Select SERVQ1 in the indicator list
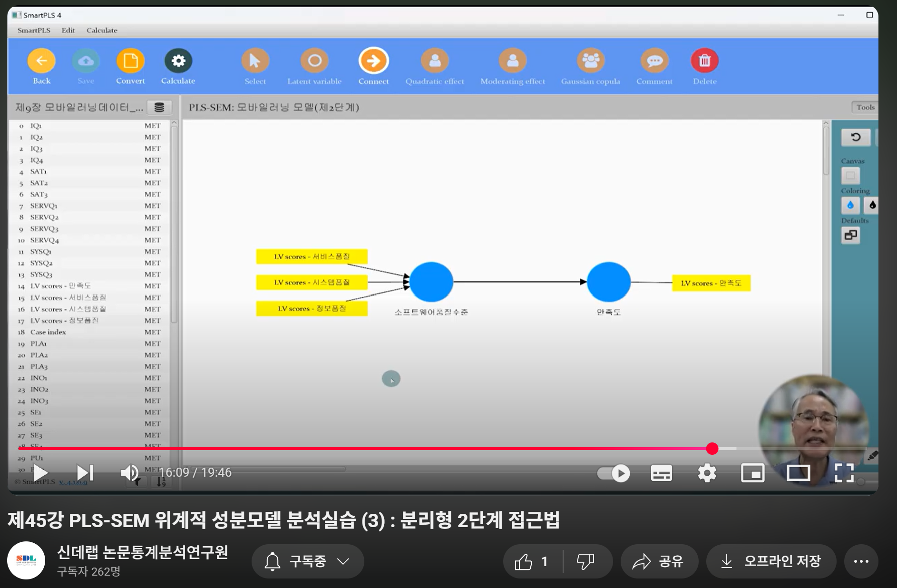Viewport: 897px width, 588px height. pyautogui.click(x=90, y=206)
